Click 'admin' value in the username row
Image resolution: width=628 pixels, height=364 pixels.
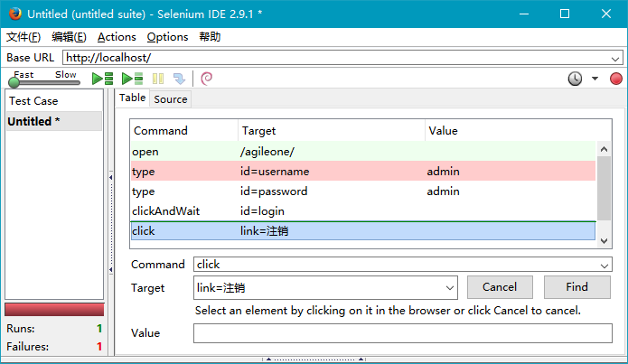tap(443, 172)
